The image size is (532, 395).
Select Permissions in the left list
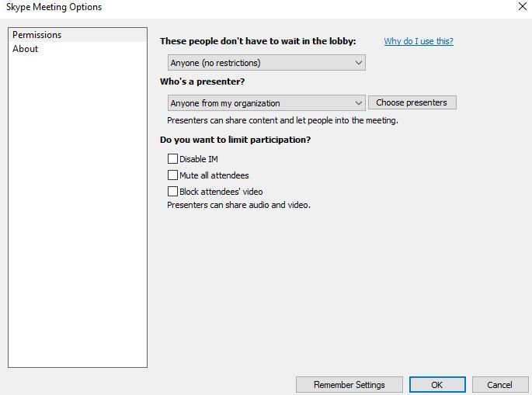point(37,35)
